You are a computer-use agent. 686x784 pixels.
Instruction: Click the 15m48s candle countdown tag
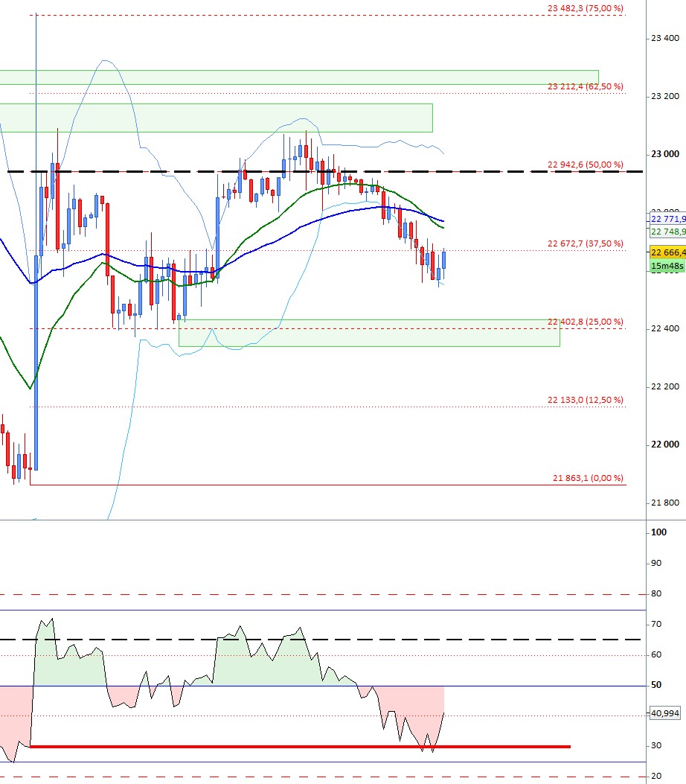(x=667, y=266)
